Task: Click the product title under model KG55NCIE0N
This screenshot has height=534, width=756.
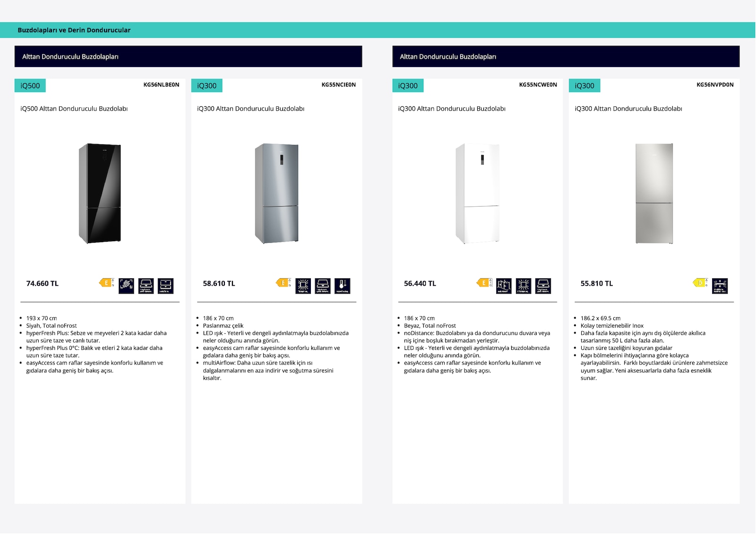Action: coord(251,109)
